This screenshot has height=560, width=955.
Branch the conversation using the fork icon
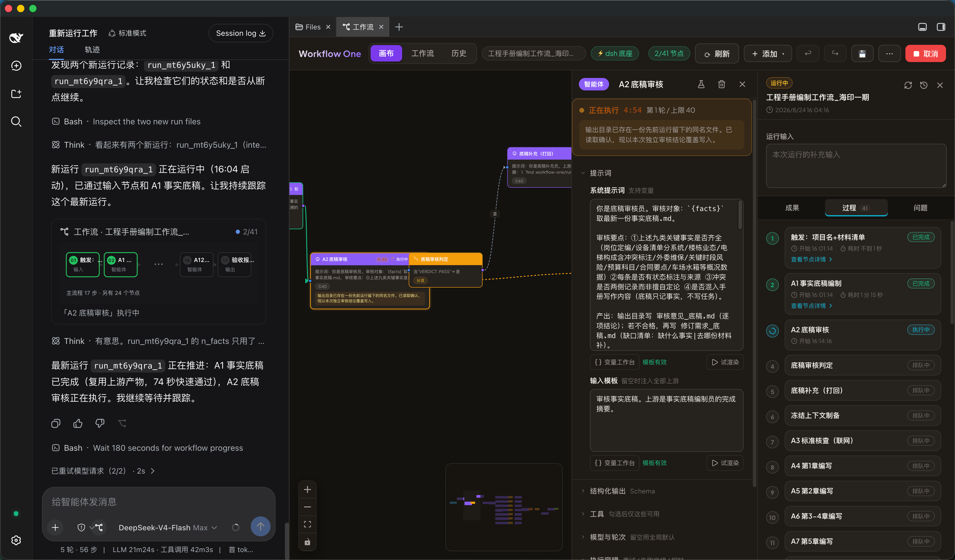(x=122, y=423)
